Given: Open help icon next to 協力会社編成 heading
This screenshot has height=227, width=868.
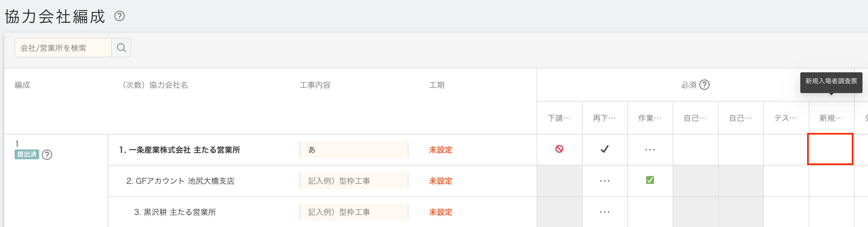Looking at the screenshot, I should click(x=120, y=16).
